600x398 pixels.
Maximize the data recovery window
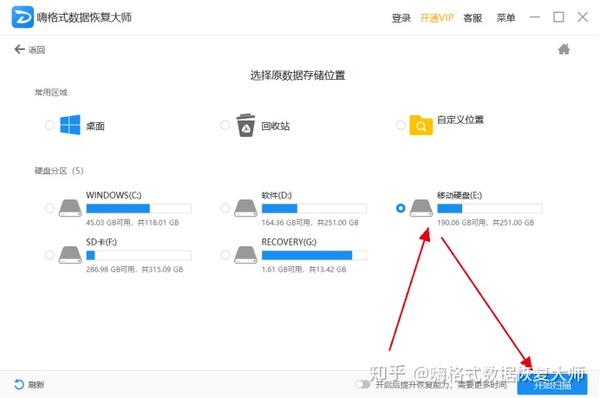(559, 17)
